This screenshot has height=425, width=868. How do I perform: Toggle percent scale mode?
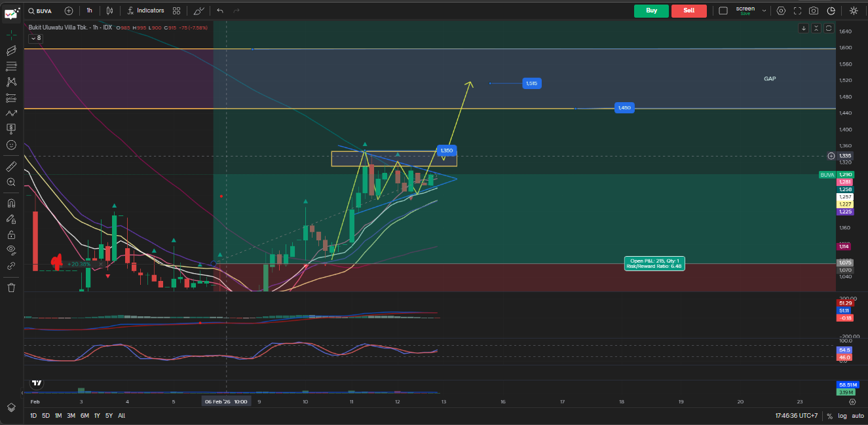(x=829, y=416)
